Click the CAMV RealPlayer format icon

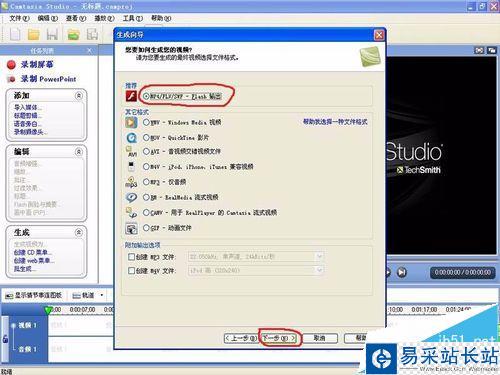click(x=131, y=213)
